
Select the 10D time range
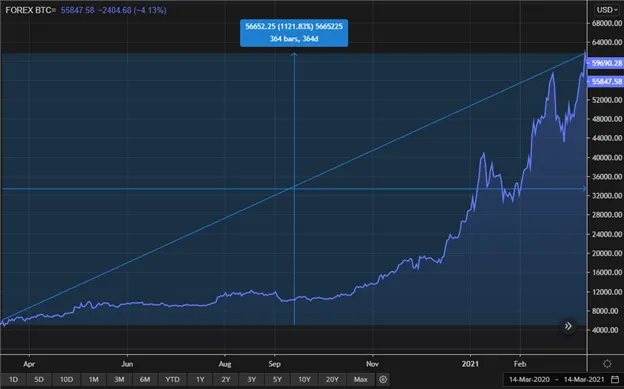pyautogui.click(x=66, y=379)
